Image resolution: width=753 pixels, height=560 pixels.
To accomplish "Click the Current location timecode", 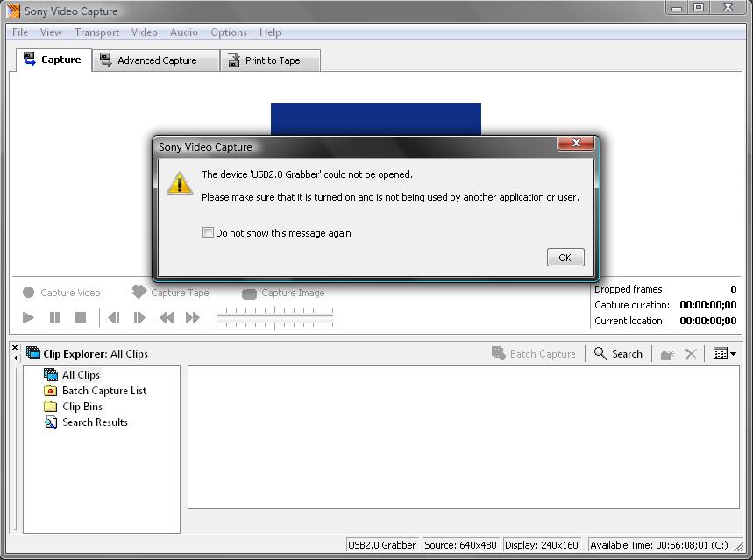I will 708,321.
